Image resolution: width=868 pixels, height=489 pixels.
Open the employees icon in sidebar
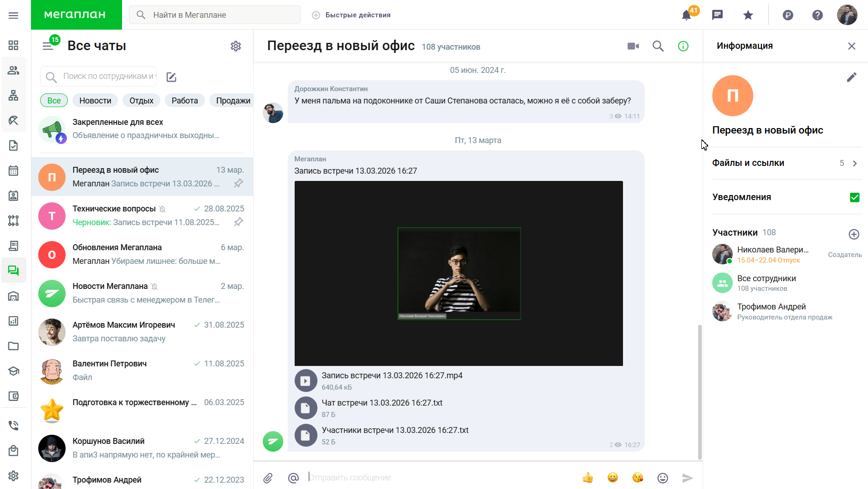[x=14, y=70]
